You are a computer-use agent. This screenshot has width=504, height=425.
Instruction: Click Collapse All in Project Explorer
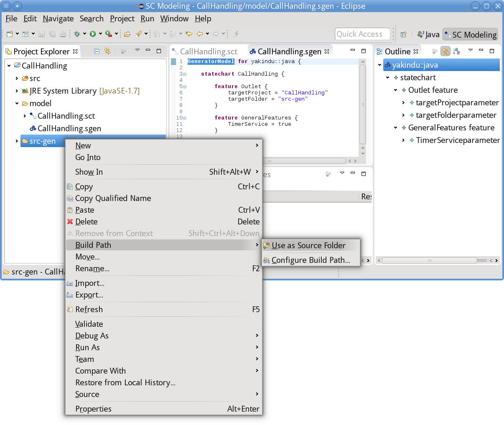tap(97, 51)
